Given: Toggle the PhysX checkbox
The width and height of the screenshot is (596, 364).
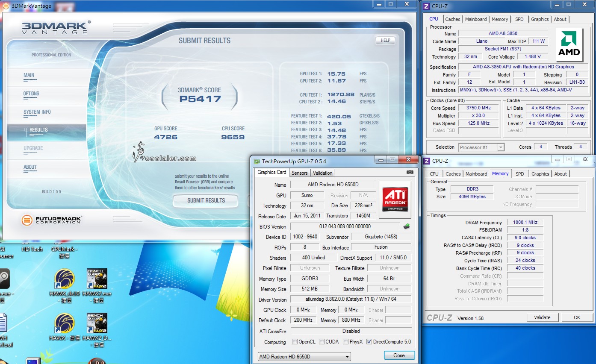Looking at the screenshot, I should [345, 342].
